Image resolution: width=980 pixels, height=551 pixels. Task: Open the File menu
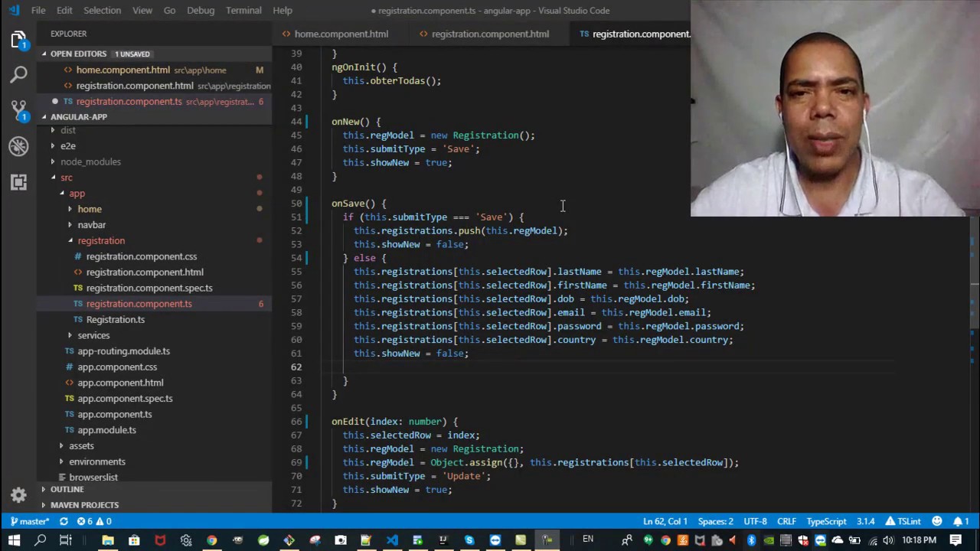pos(38,10)
